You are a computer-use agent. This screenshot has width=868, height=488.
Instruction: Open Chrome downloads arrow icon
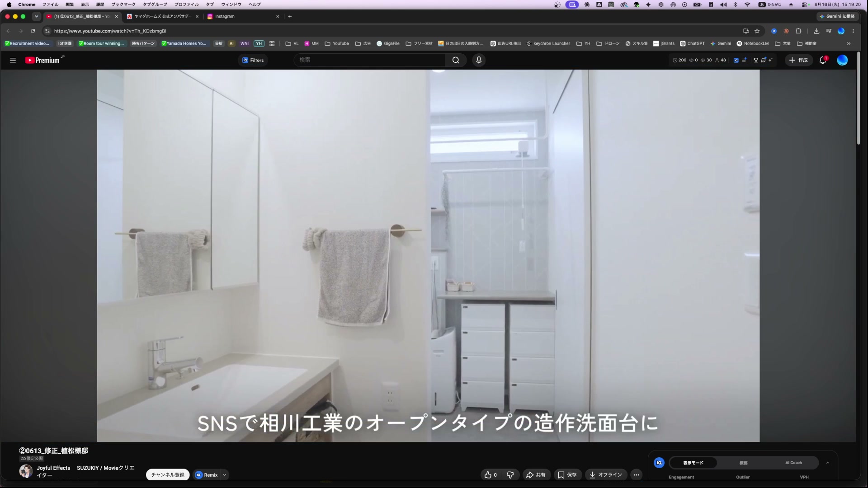816,31
